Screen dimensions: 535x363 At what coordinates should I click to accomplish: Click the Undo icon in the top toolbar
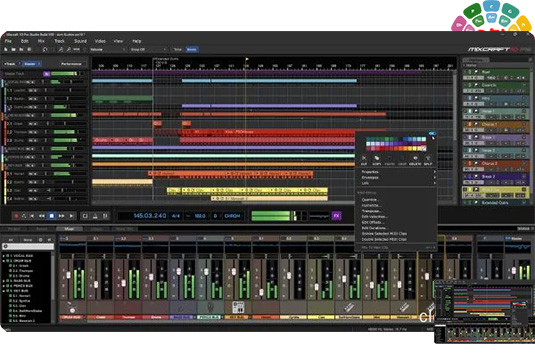(x=45, y=49)
